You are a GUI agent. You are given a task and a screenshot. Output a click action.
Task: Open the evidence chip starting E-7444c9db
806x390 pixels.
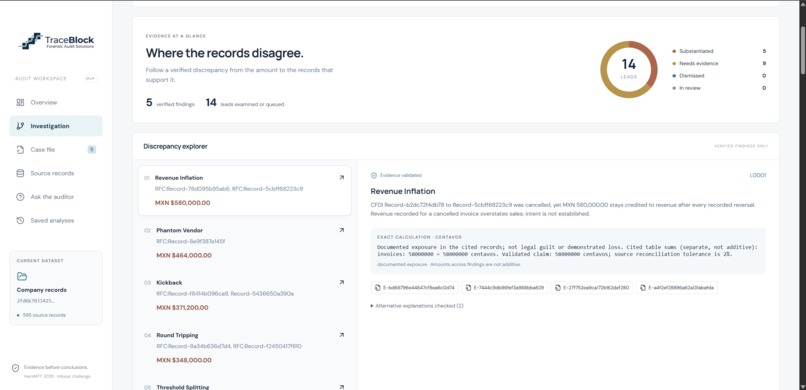point(504,287)
